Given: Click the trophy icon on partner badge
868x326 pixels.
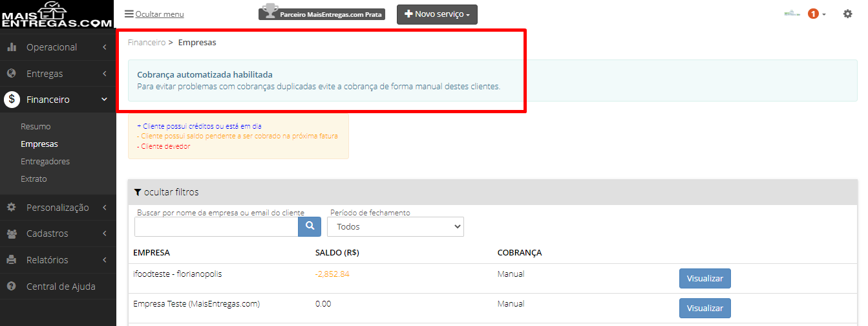Looking at the screenshot, I should (269, 12).
